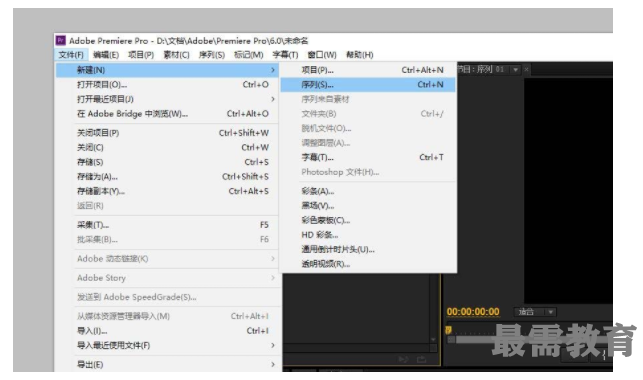Open the 序列(S) menu in menu bar
Viewport: 643px width, 380px height.
(x=212, y=55)
